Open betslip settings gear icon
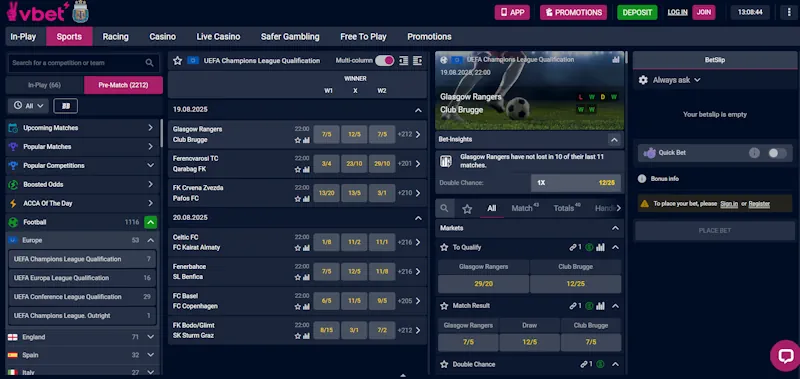Viewport: 800px width, 379px height. click(x=643, y=80)
